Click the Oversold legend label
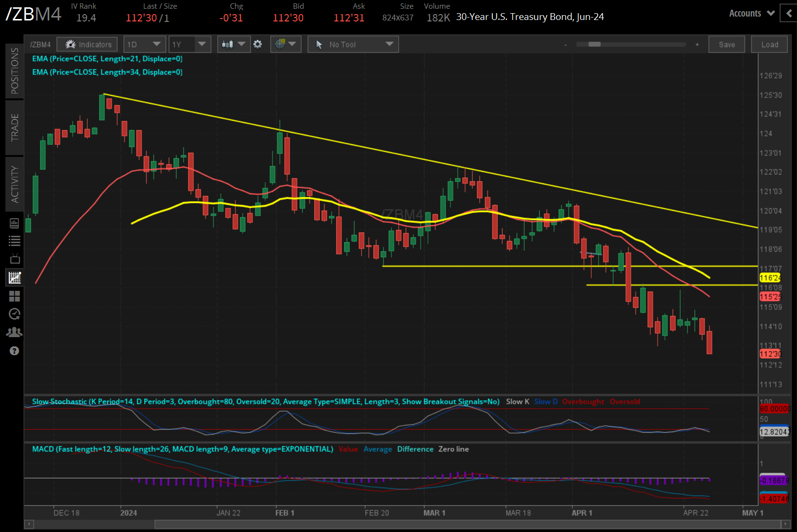 coord(625,401)
